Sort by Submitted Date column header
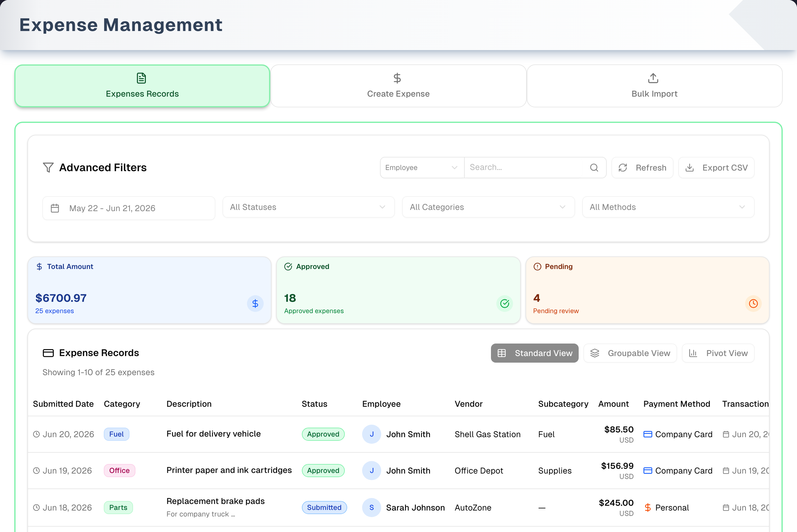Image resolution: width=797 pixels, height=532 pixels. (63, 404)
